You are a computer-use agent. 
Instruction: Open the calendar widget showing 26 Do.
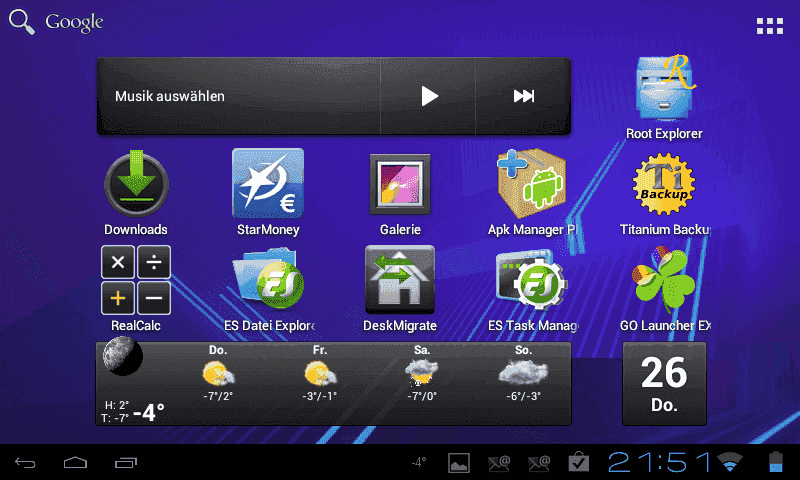pos(664,384)
